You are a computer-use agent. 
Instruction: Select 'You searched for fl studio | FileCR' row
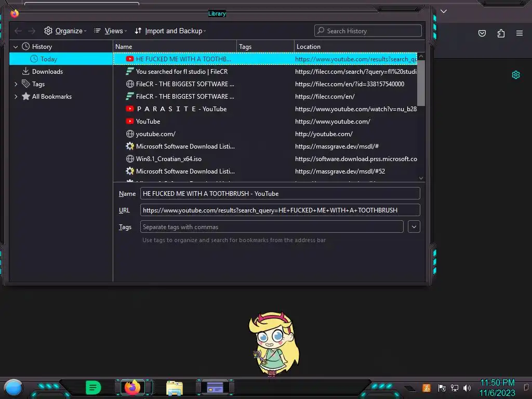[x=265, y=72]
